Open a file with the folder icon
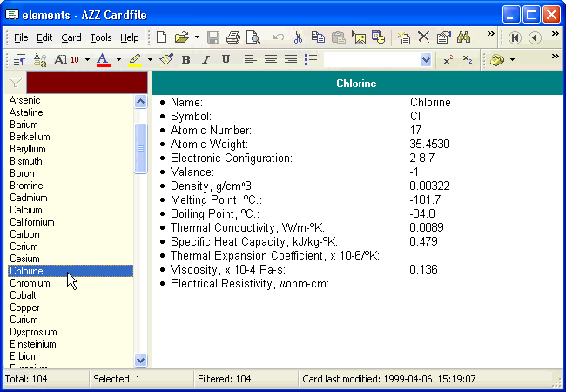This screenshot has height=392, width=566. 182,37
